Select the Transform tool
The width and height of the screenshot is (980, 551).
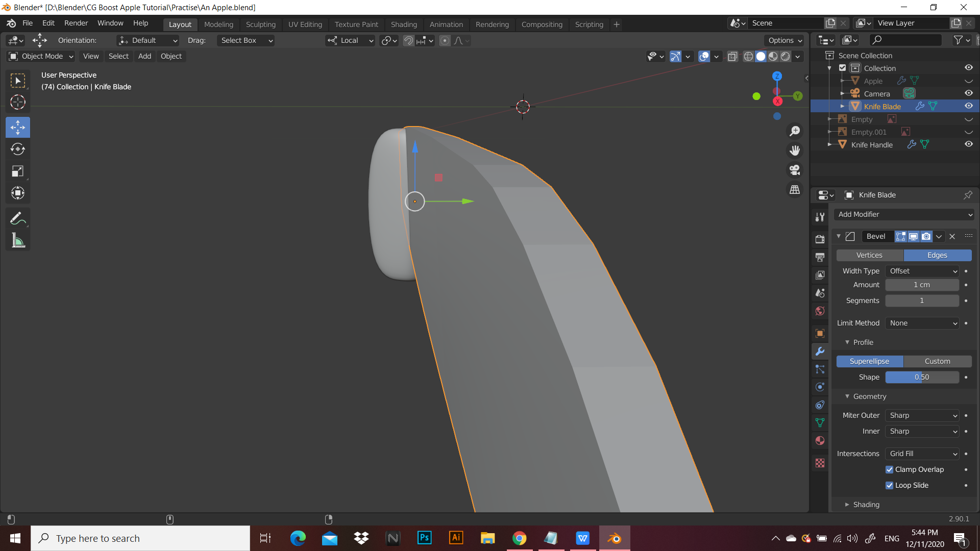point(18,193)
